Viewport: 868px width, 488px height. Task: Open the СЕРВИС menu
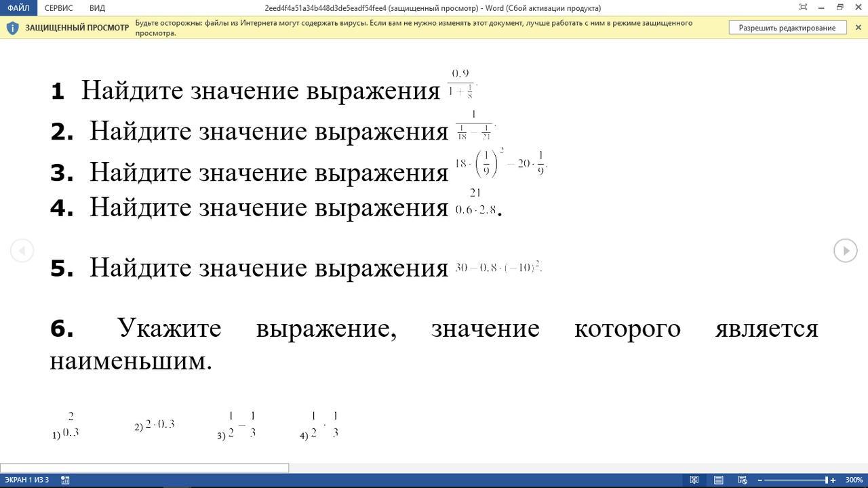[x=58, y=8]
